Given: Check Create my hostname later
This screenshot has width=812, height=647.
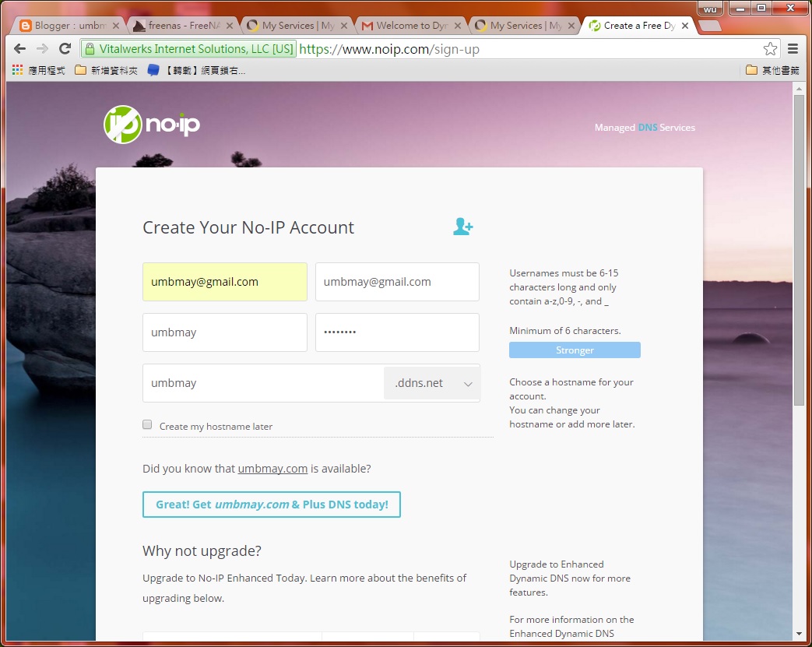Looking at the screenshot, I should (148, 425).
